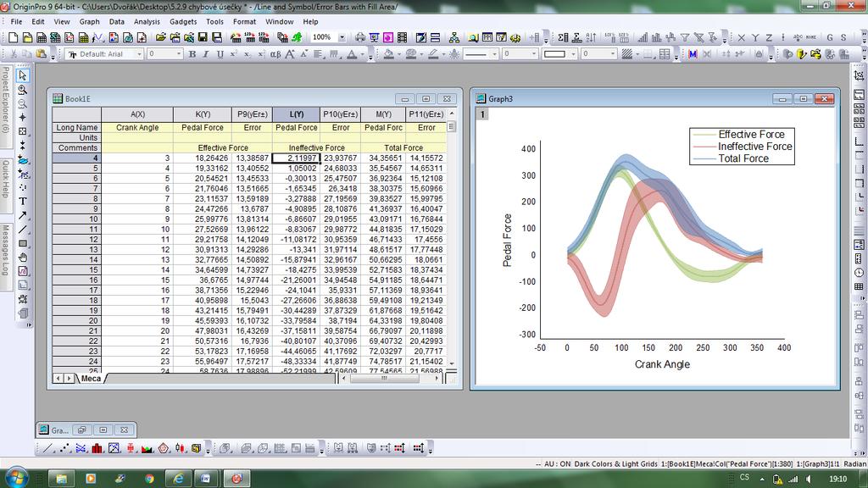The image size is (868, 488).
Task: Click the Print icon in toolbar
Action: pyautogui.click(x=359, y=37)
